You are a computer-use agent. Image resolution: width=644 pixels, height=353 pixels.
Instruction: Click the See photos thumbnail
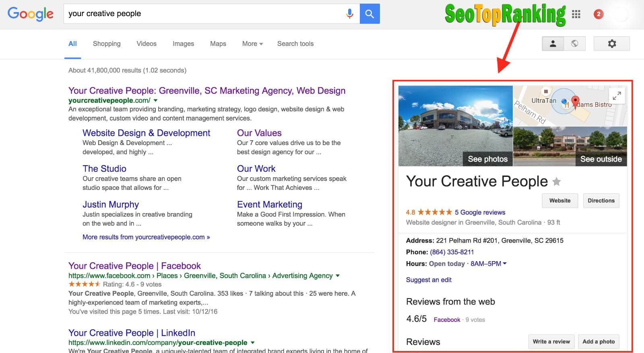pyautogui.click(x=487, y=159)
